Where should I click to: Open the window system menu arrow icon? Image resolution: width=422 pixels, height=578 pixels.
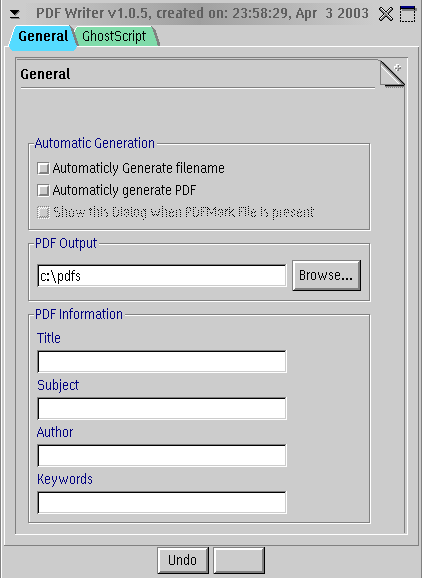15,14
